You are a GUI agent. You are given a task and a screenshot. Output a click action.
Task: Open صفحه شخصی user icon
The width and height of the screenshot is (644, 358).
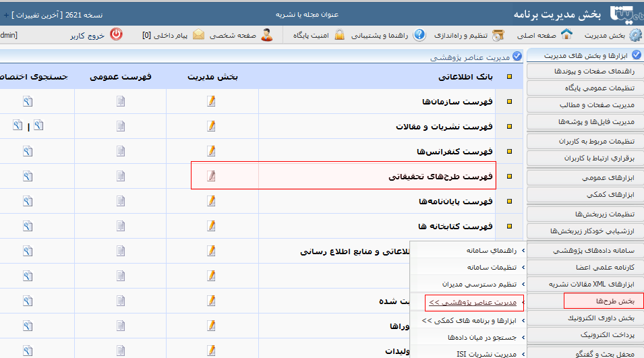[267, 34]
